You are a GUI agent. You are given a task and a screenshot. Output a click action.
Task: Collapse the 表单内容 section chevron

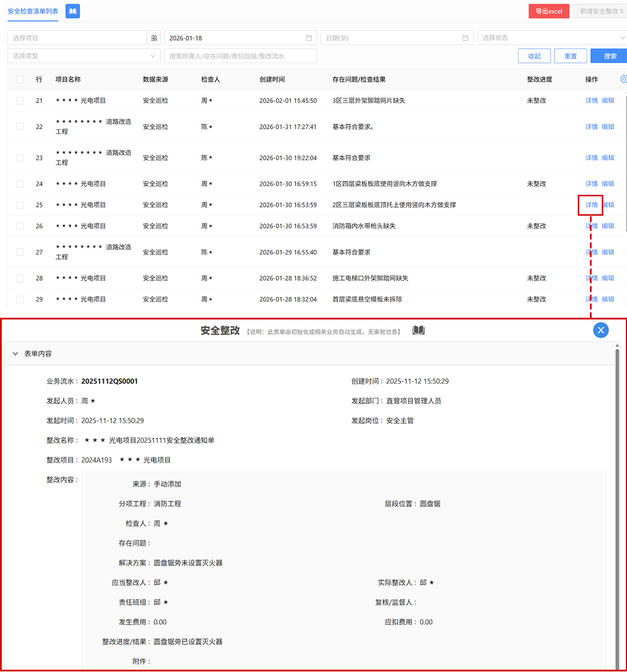(16, 354)
